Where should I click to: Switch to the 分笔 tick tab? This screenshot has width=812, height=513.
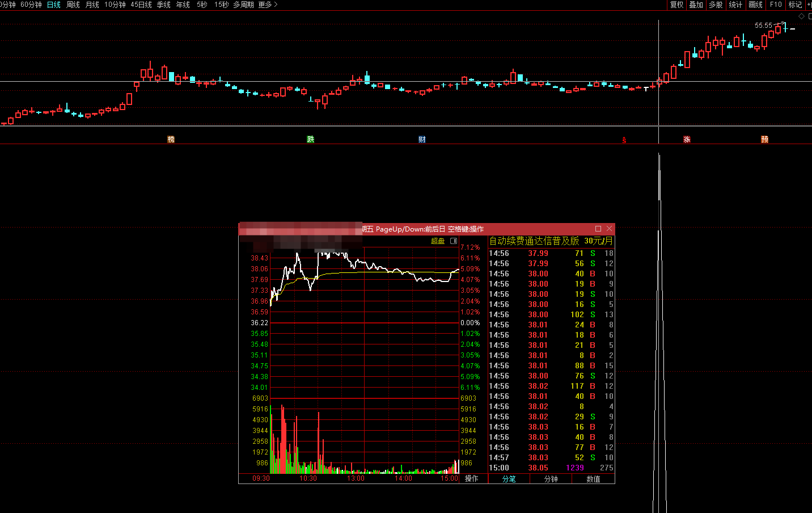pyautogui.click(x=509, y=479)
